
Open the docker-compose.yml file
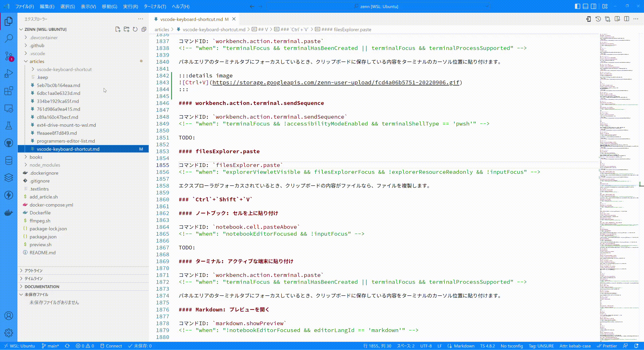[x=51, y=205]
